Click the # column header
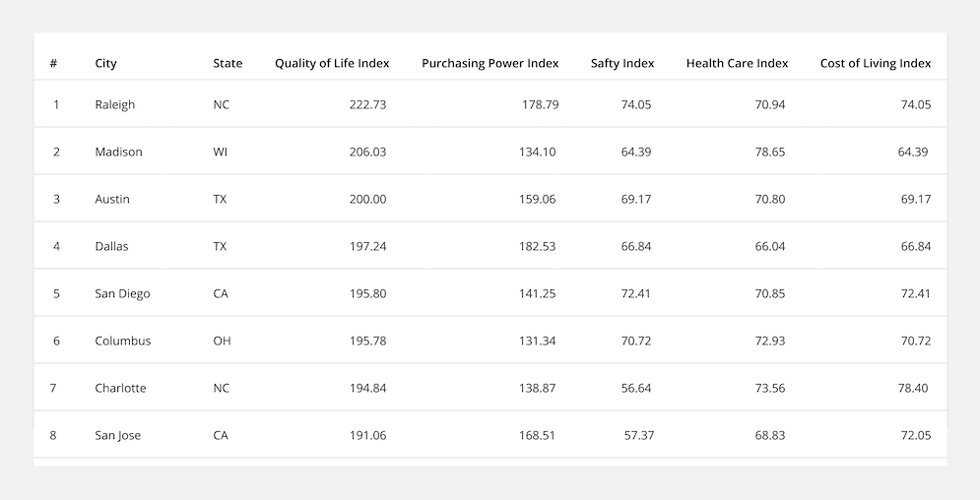The image size is (980, 500). (54, 63)
